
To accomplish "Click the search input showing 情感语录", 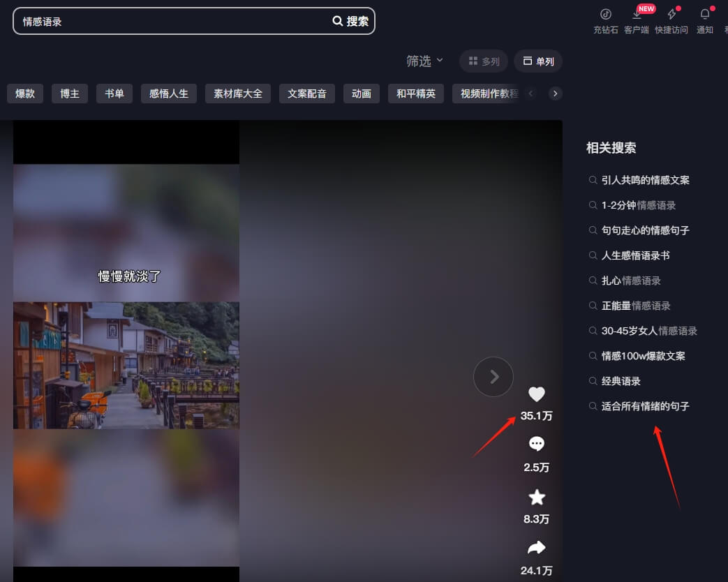I will tap(140, 21).
